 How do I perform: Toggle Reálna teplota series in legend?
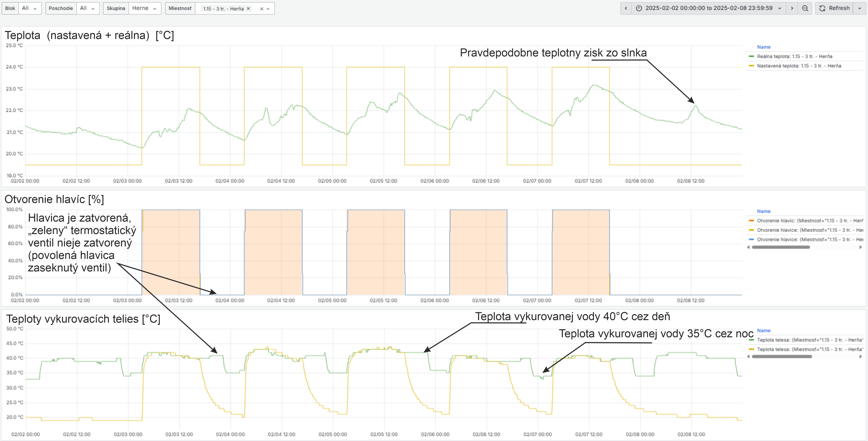point(794,56)
